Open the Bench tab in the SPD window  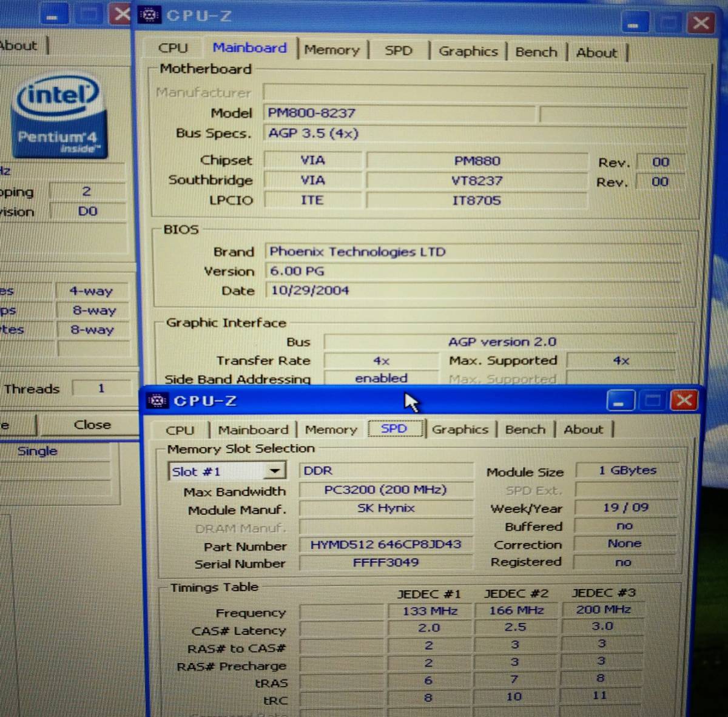(525, 429)
